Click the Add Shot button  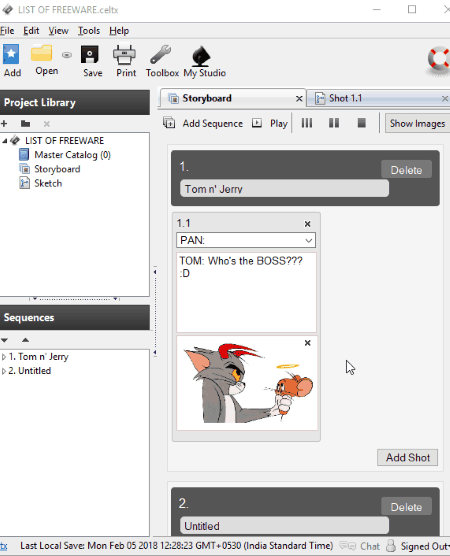tap(407, 457)
